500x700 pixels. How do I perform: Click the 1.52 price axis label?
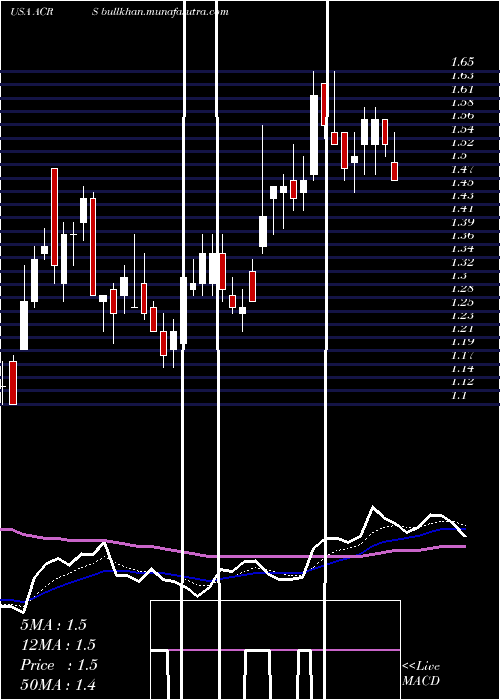click(x=462, y=142)
